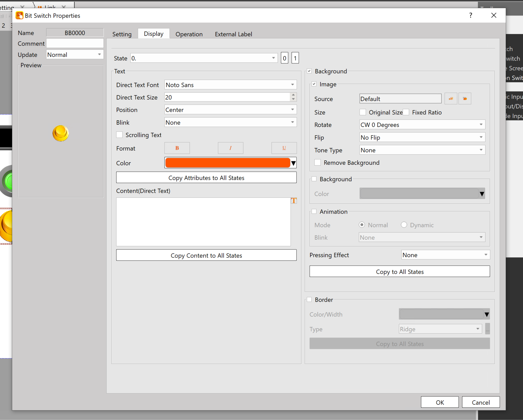Open the External Label tab

[233, 34]
